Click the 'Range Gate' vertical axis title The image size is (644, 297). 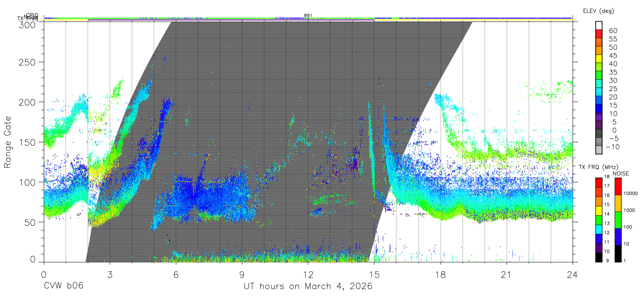[x=8, y=142]
